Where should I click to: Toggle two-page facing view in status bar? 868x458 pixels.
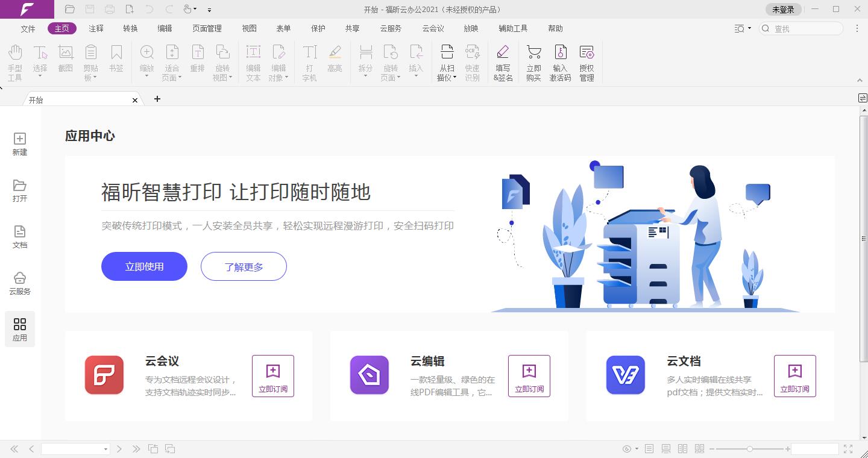pos(682,449)
